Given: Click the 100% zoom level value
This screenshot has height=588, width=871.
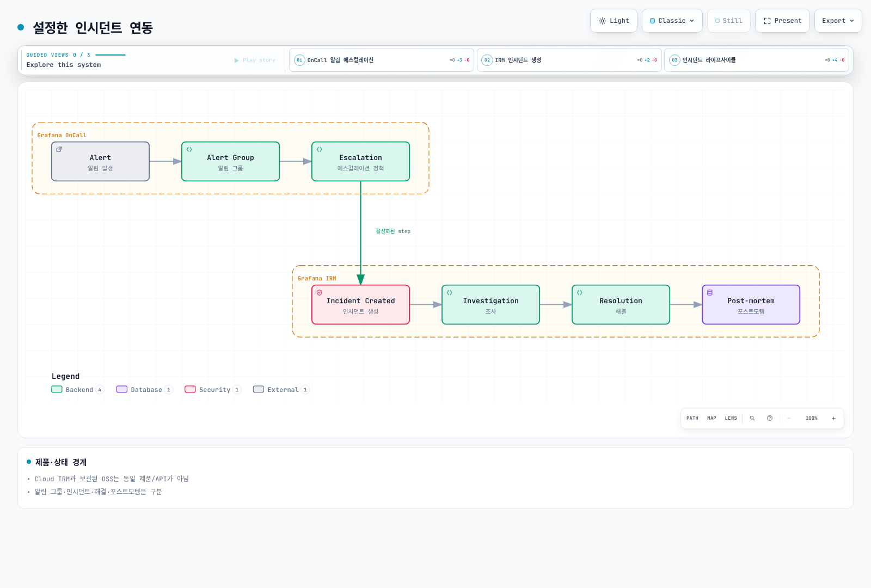Looking at the screenshot, I should click(812, 418).
